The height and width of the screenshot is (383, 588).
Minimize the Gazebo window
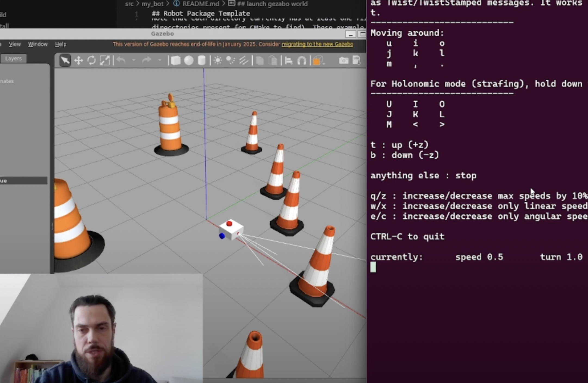[x=351, y=34]
